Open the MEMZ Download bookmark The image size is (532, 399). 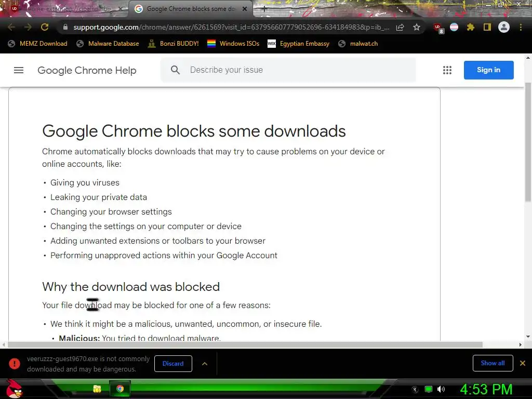[37, 44]
